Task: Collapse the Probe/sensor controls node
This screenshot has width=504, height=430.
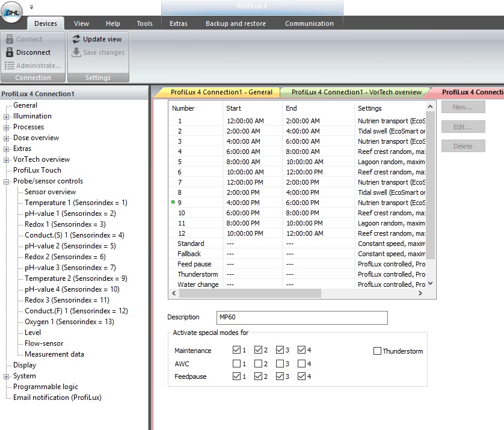Action: coord(6,182)
